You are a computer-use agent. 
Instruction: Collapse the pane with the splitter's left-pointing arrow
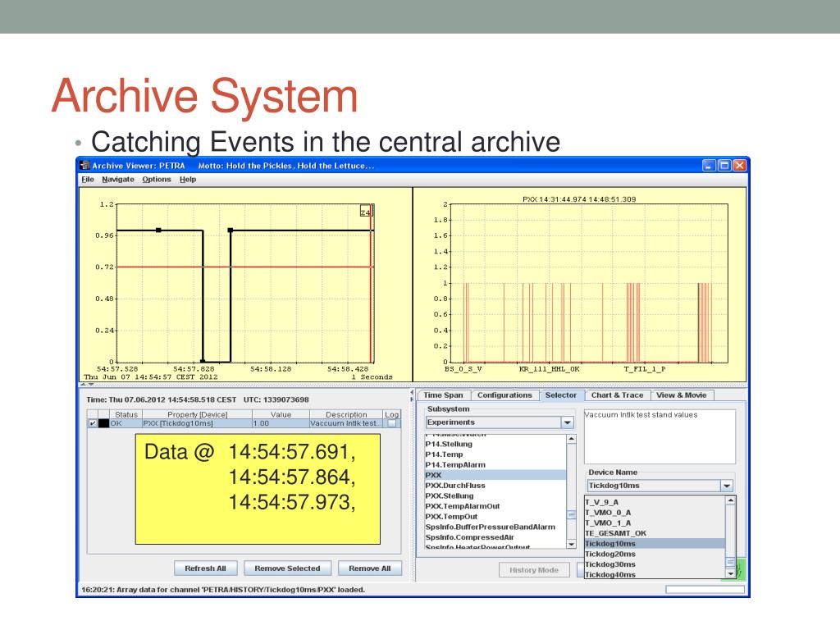pos(412,393)
